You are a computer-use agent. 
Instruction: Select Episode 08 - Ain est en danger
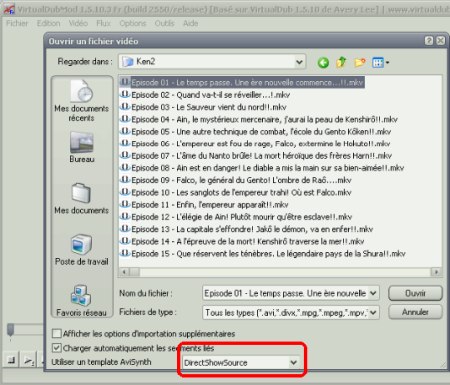point(262,168)
